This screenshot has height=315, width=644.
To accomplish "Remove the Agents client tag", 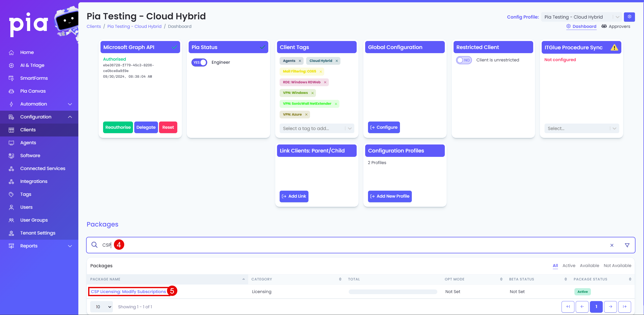I will coord(300,61).
